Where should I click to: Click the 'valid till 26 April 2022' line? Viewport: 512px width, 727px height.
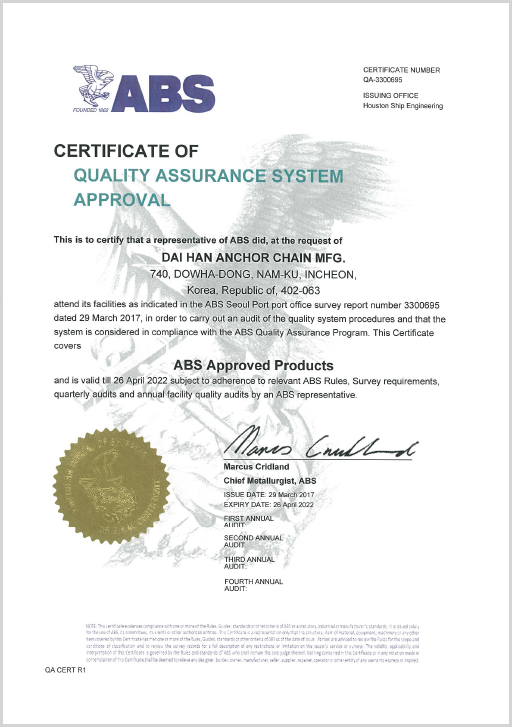(x=247, y=381)
